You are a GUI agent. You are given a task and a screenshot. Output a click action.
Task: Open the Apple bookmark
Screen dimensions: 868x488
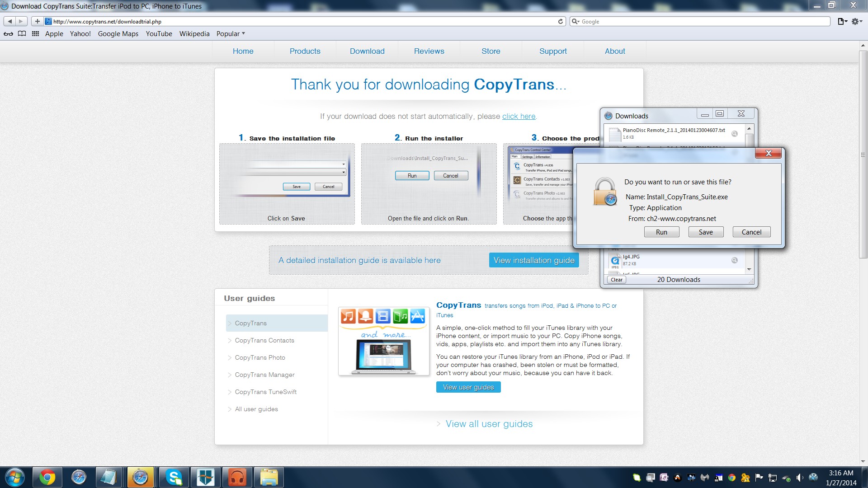click(x=54, y=34)
